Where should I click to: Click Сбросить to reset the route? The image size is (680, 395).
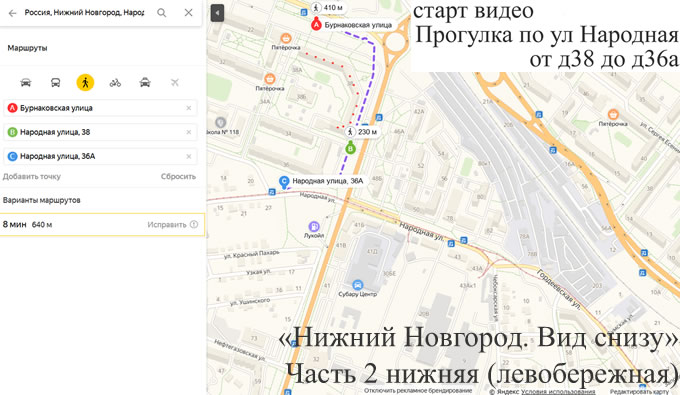pos(178,176)
